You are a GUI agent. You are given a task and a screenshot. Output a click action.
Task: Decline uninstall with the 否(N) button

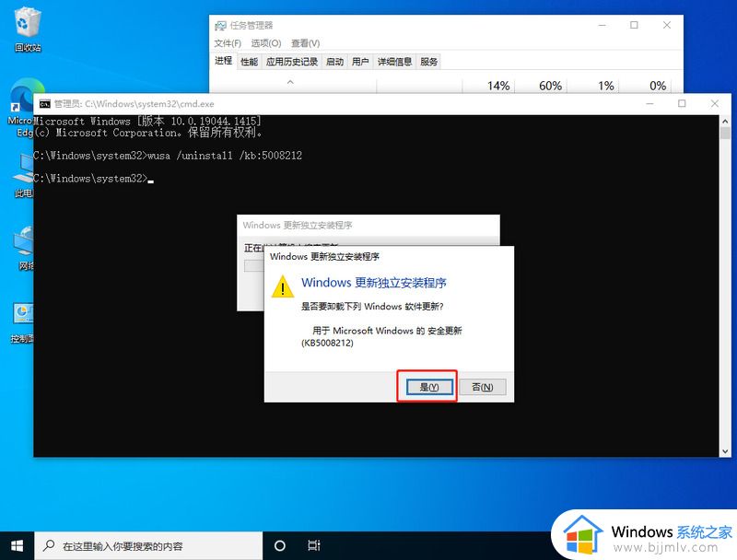click(482, 387)
